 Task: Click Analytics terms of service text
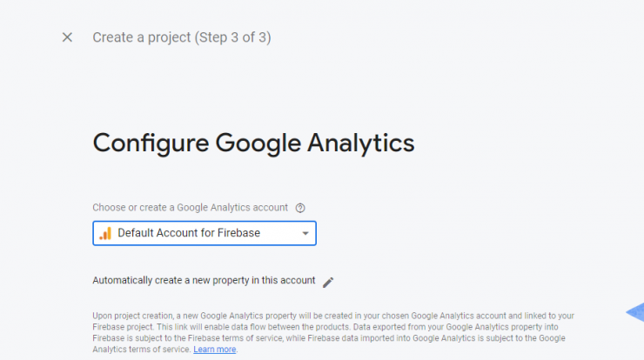coord(142,350)
